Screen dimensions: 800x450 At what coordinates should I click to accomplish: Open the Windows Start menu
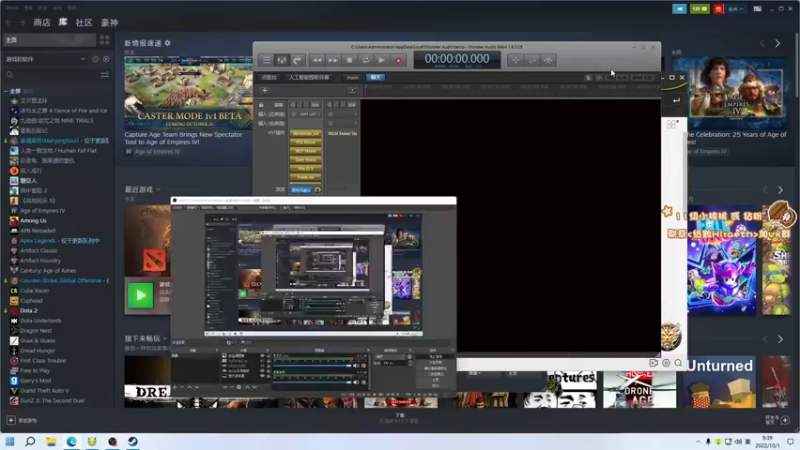tap(10, 441)
